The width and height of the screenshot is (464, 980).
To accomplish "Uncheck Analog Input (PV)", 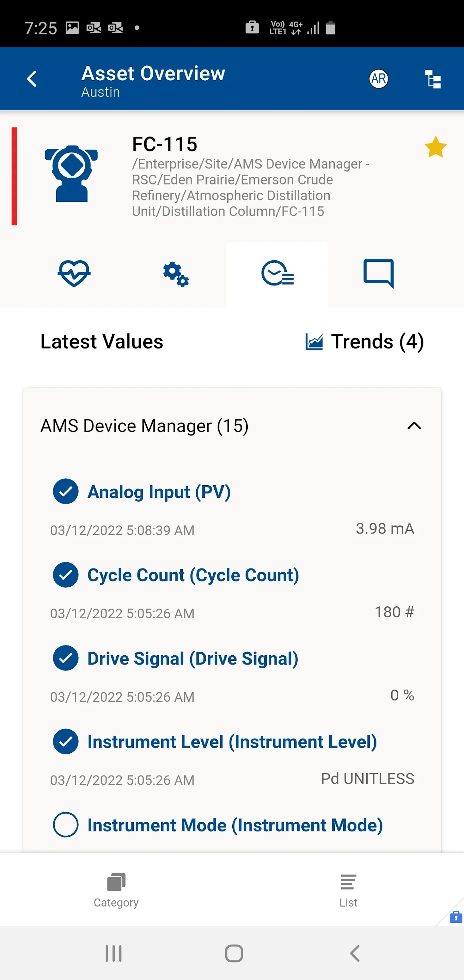I will pos(66,491).
